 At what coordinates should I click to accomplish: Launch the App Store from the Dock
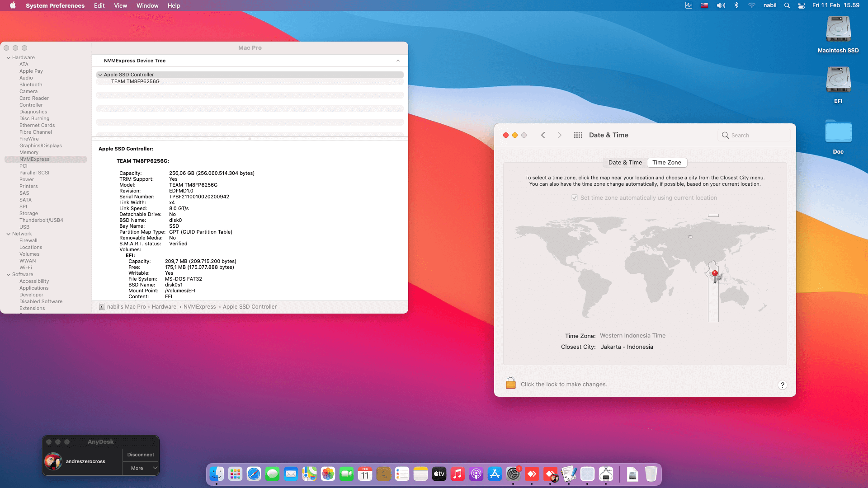495,474
